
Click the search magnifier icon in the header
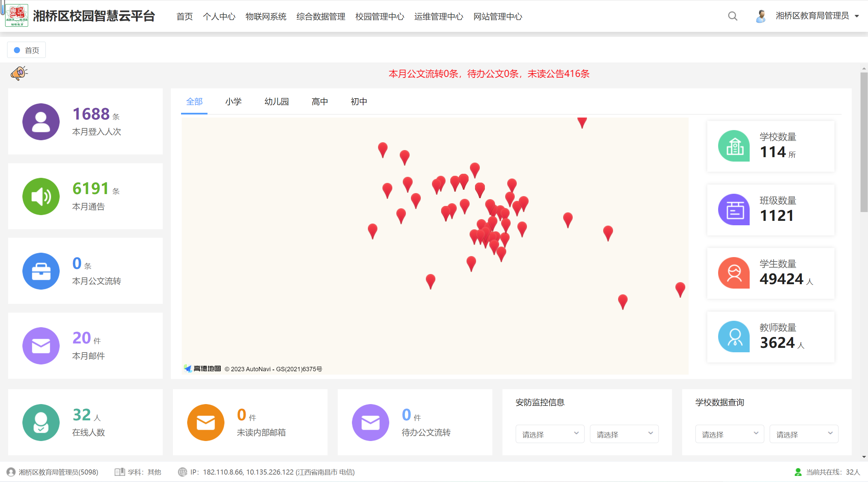732,16
